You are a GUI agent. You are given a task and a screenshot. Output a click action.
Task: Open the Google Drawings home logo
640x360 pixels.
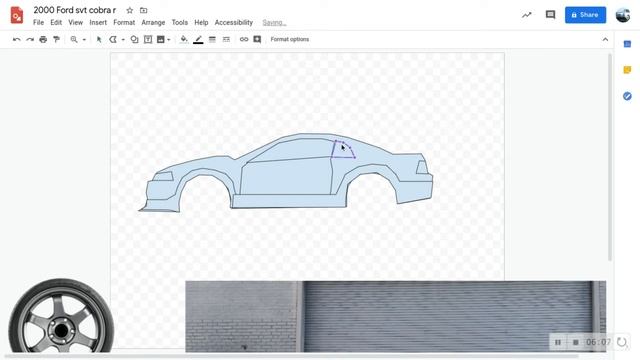(x=17, y=15)
